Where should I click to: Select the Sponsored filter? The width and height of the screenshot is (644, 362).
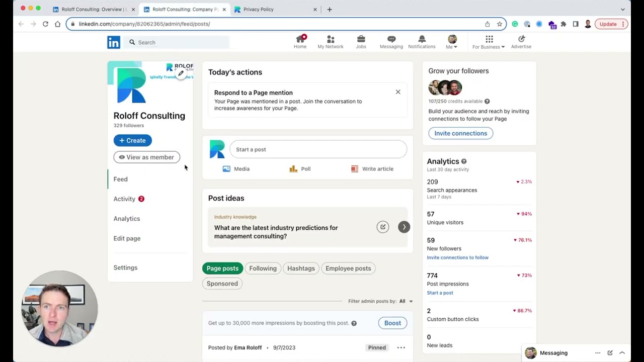[x=222, y=284]
